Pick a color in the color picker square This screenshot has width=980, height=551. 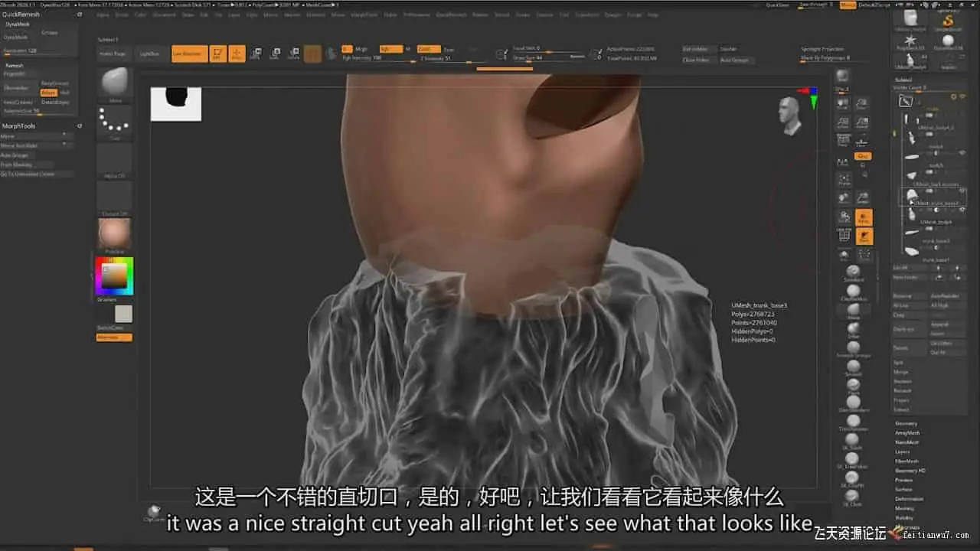pos(114,276)
